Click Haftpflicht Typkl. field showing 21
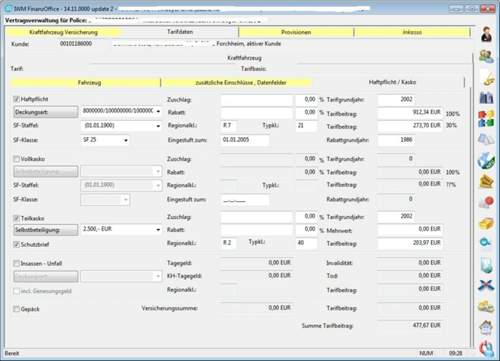 pos(306,126)
